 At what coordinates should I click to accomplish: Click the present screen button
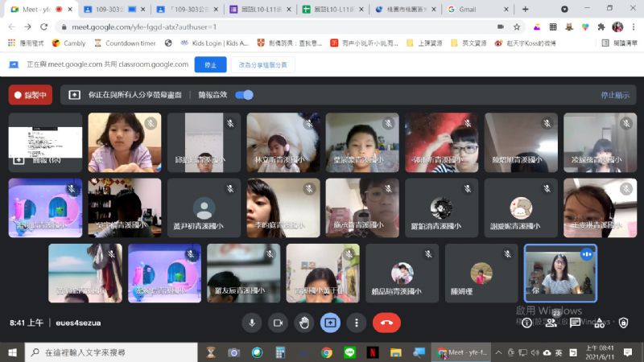click(x=330, y=323)
